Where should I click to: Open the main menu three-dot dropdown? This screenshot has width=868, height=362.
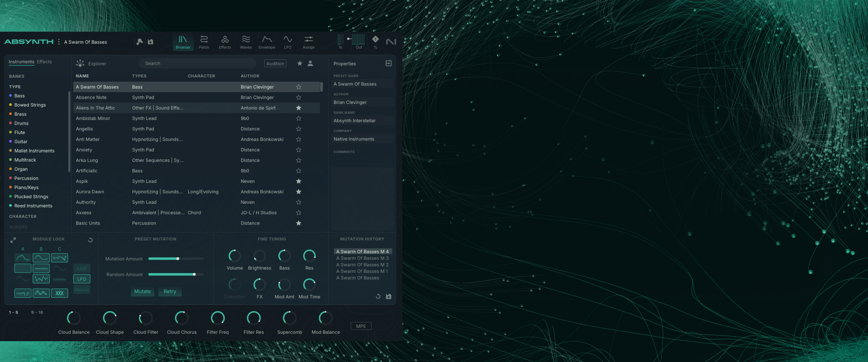coord(59,42)
